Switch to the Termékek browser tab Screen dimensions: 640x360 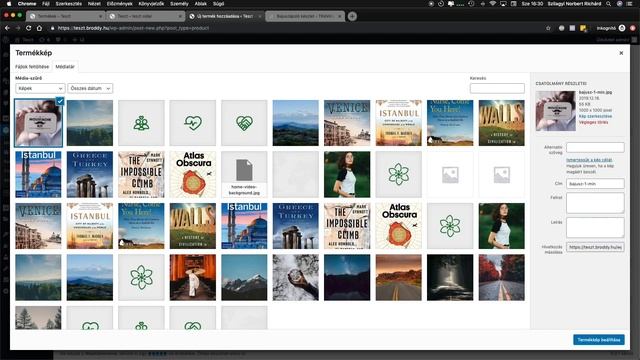(65, 16)
